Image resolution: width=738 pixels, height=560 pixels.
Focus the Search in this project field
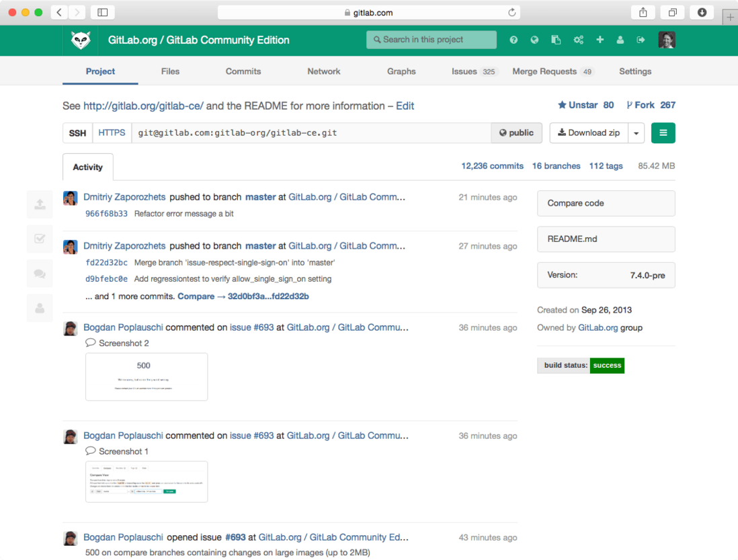(x=431, y=40)
